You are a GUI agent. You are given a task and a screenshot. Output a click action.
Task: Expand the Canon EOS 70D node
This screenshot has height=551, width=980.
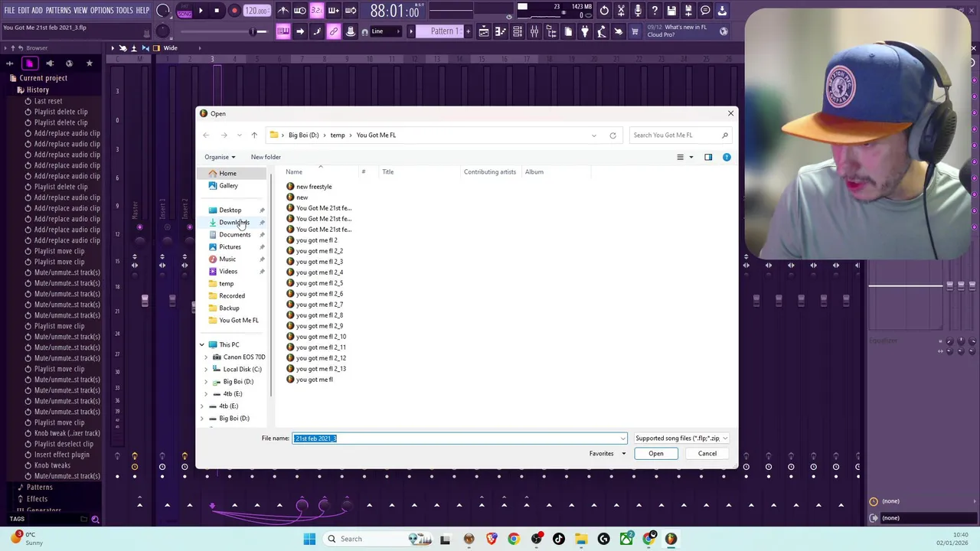click(x=205, y=357)
